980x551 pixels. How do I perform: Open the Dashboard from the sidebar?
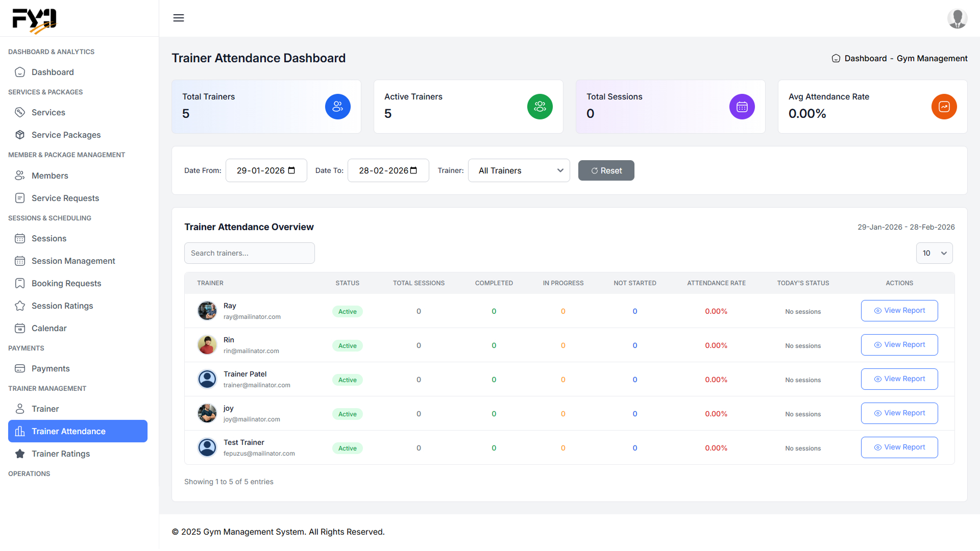(52, 72)
